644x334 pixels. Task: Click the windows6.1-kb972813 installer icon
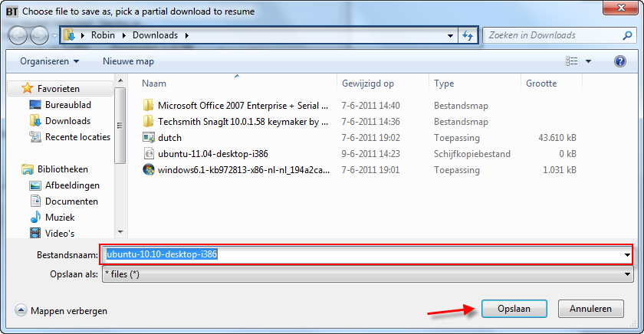tap(148, 169)
